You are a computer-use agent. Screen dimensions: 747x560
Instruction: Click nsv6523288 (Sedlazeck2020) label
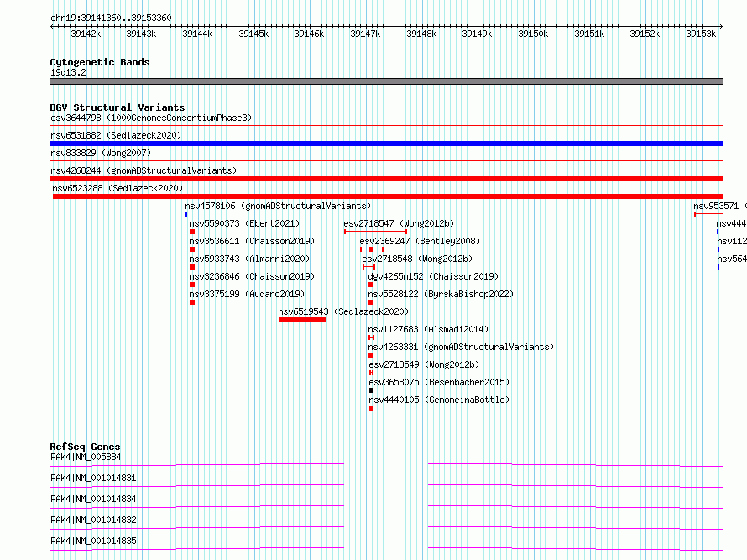[x=118, y=188]
